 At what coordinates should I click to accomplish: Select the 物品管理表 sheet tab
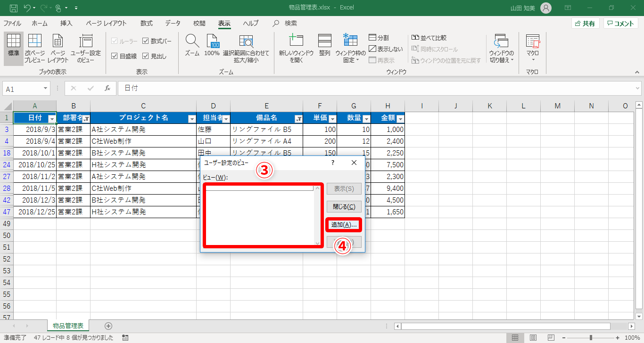pos(68,326)
